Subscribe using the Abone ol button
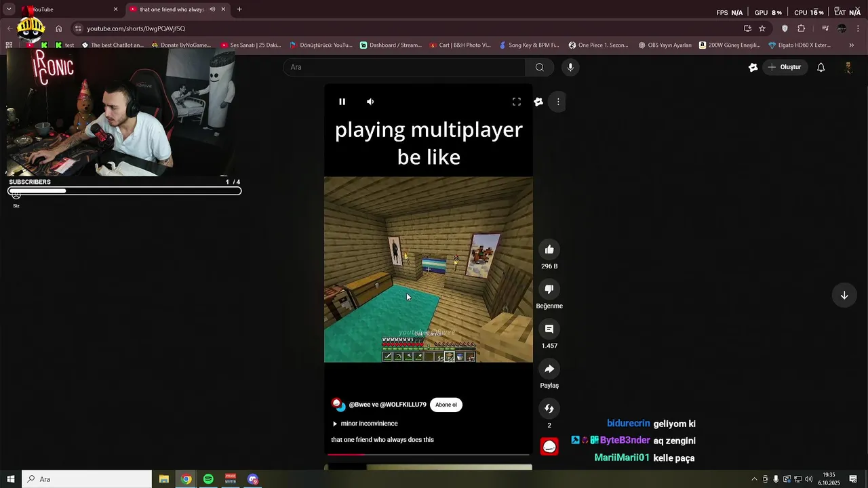The height and width of the screenshot is (488, 868). coord(446,405)
